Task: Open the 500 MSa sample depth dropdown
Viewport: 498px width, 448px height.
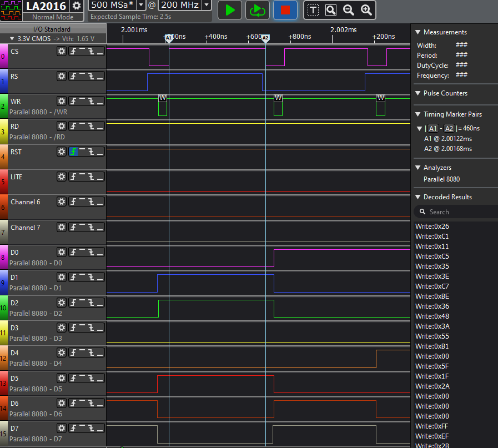Action: (140, 5)
